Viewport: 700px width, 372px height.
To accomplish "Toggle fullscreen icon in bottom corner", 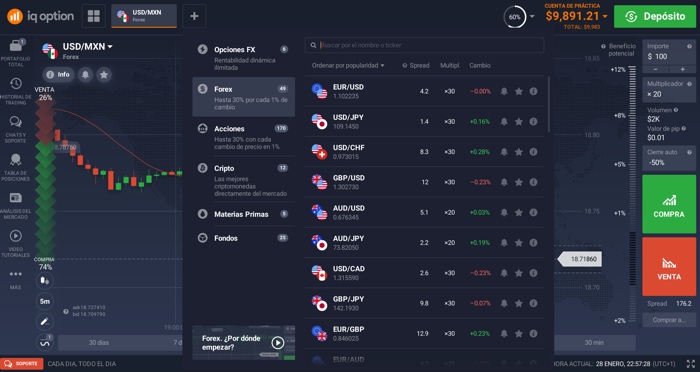I will pyautogui.click(x=691, y=364).
